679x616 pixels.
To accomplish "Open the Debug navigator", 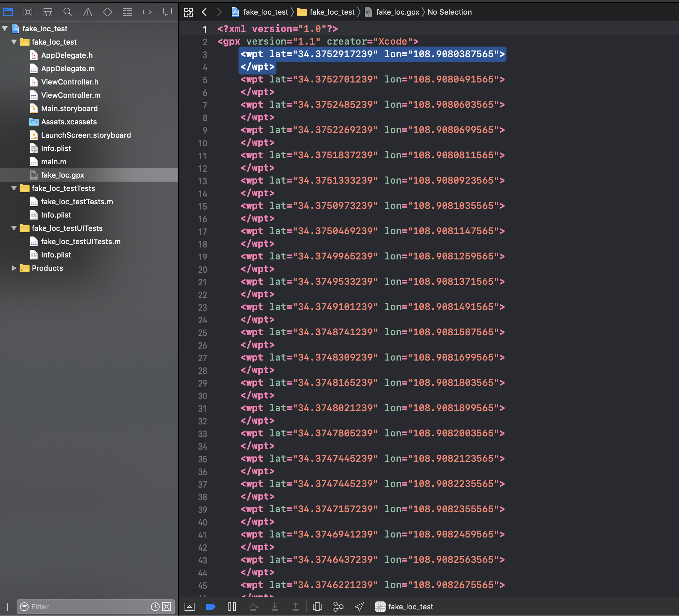I will pos(128,12).
